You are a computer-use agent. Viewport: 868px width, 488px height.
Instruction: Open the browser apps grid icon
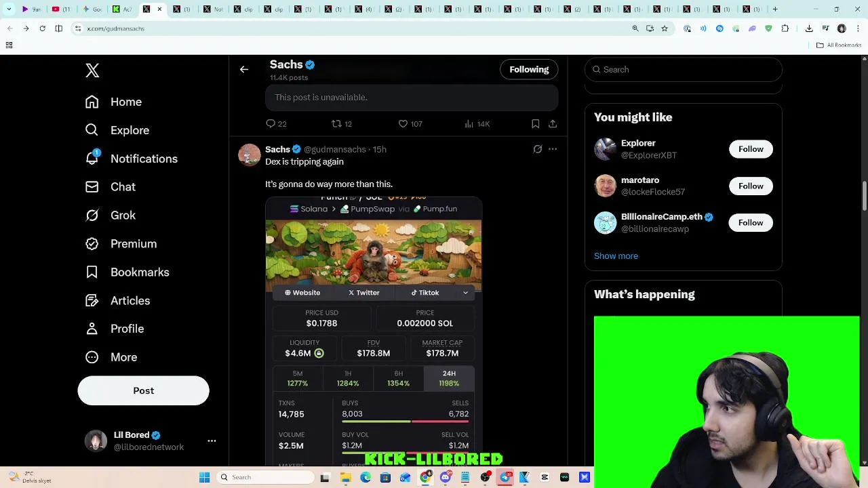point(9,45)
